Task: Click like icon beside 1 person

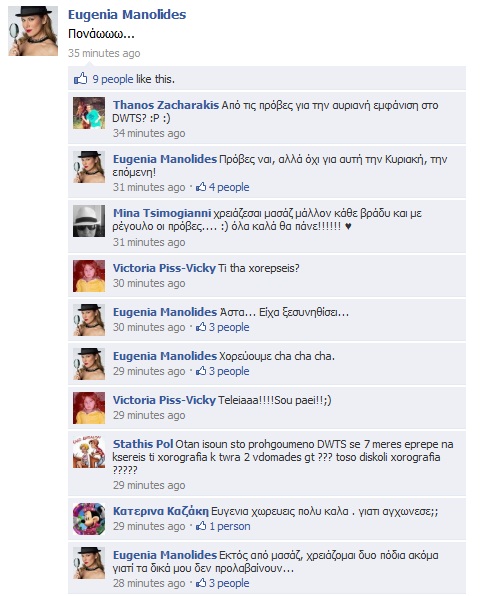Action: (201, 526)
